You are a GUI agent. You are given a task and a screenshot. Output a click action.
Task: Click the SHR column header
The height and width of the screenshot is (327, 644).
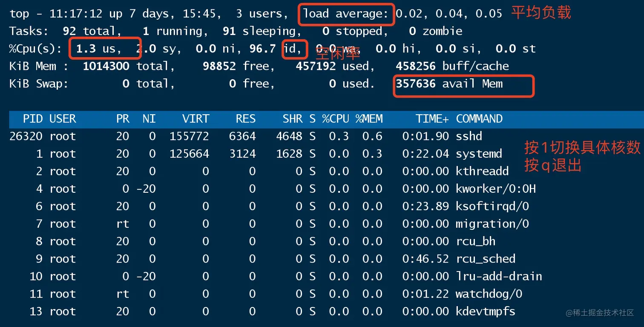click(293, 119)
